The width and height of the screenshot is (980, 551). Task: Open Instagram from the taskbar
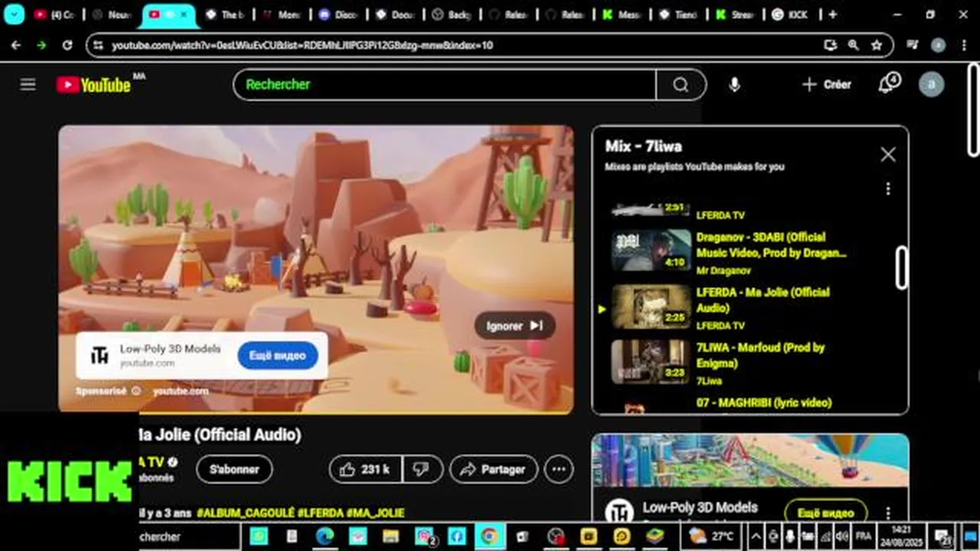(425, 536)
